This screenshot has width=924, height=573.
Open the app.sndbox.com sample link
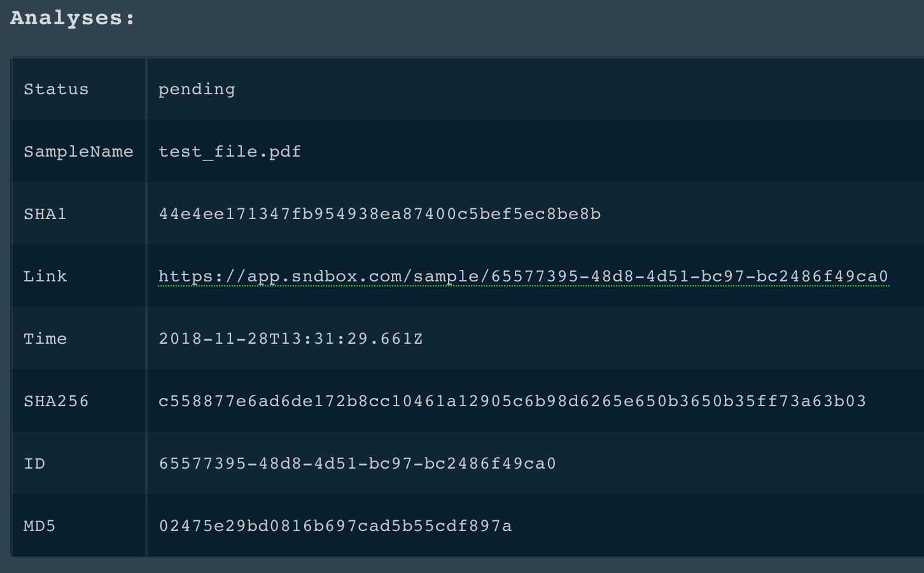pos(523,276)
